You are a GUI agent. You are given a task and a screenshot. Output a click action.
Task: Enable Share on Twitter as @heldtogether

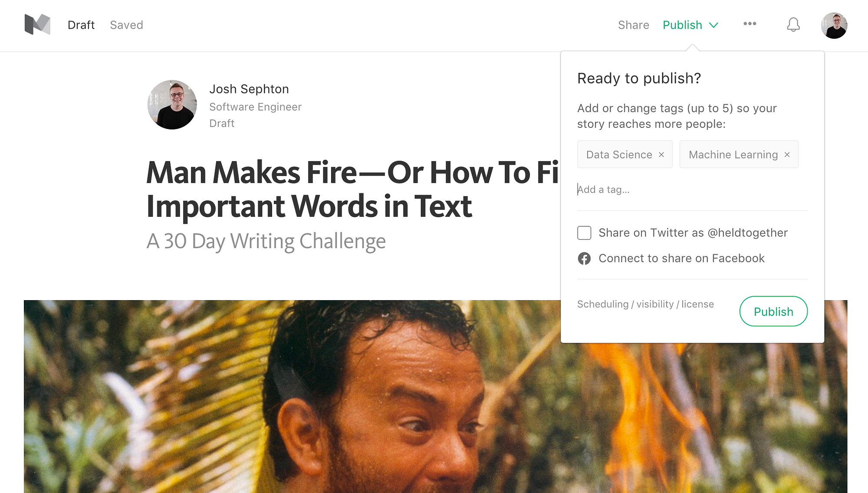584,233
